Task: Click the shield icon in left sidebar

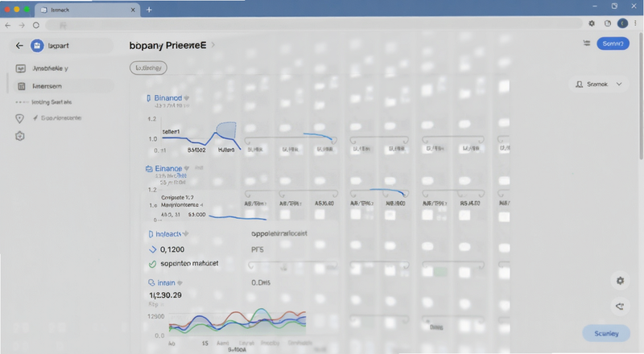Action: 19,119
